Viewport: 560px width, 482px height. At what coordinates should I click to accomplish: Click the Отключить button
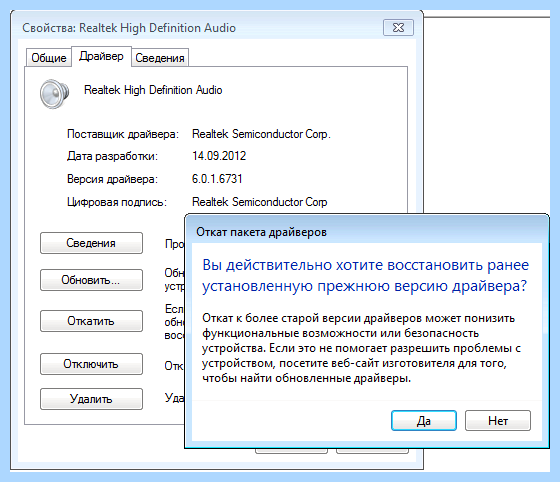click(x=91, y=364)
